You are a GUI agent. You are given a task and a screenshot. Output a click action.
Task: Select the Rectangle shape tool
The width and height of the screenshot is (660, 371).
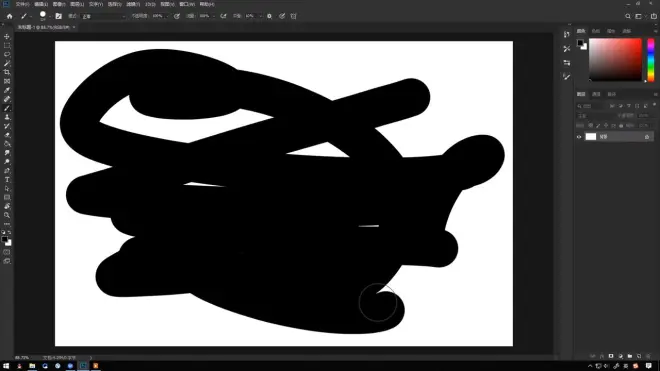pos(7,198)
